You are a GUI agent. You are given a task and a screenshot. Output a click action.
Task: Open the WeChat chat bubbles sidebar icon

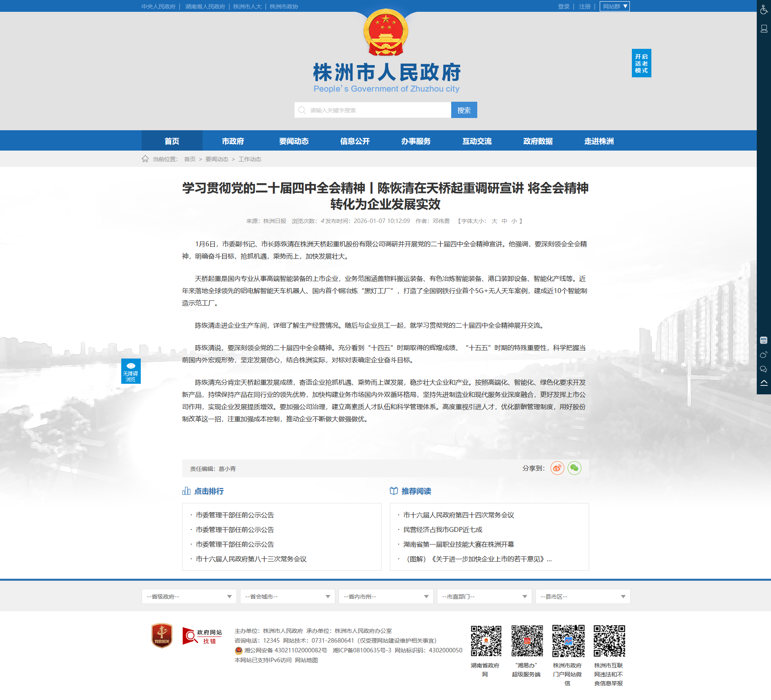click(764, 369)
